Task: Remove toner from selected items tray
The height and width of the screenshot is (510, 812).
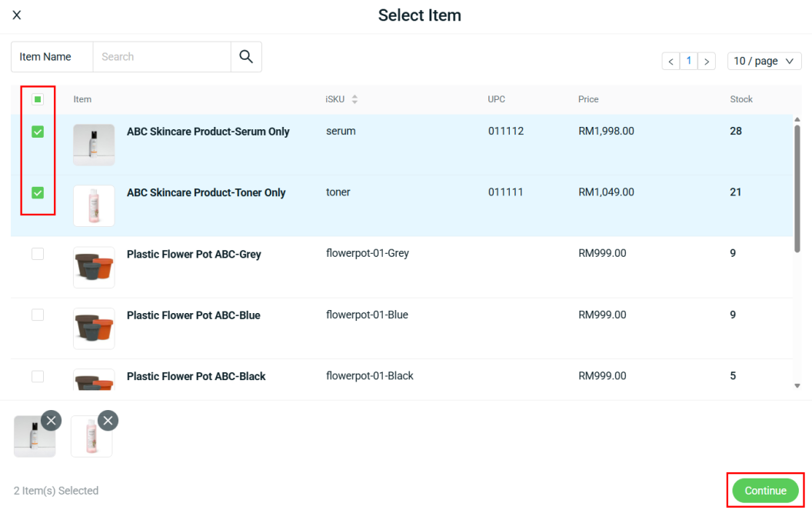Action: click(x=108, y=420)
